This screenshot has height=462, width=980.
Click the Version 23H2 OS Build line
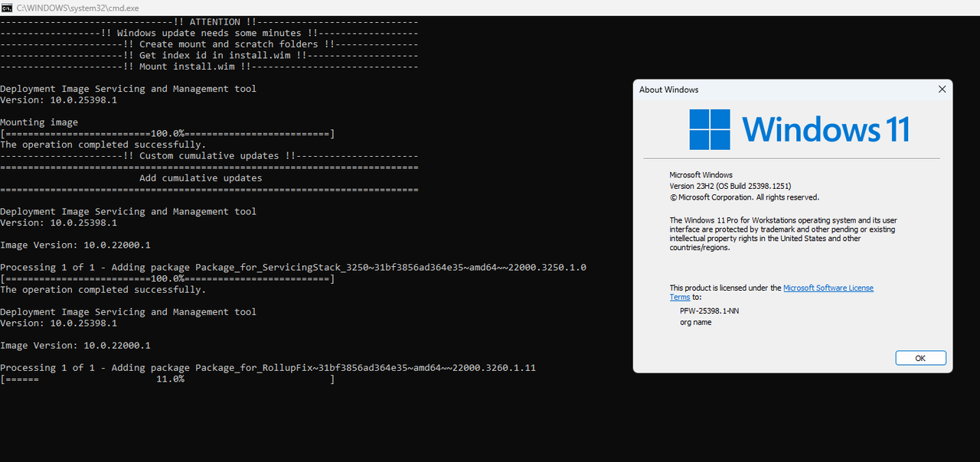click(730, 186)
